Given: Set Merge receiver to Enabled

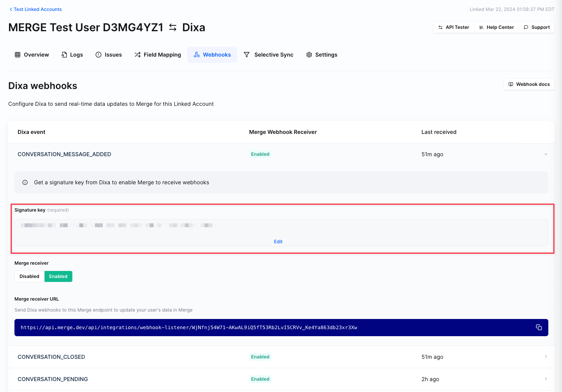Looking at the screenshot, I should (58, 276).
